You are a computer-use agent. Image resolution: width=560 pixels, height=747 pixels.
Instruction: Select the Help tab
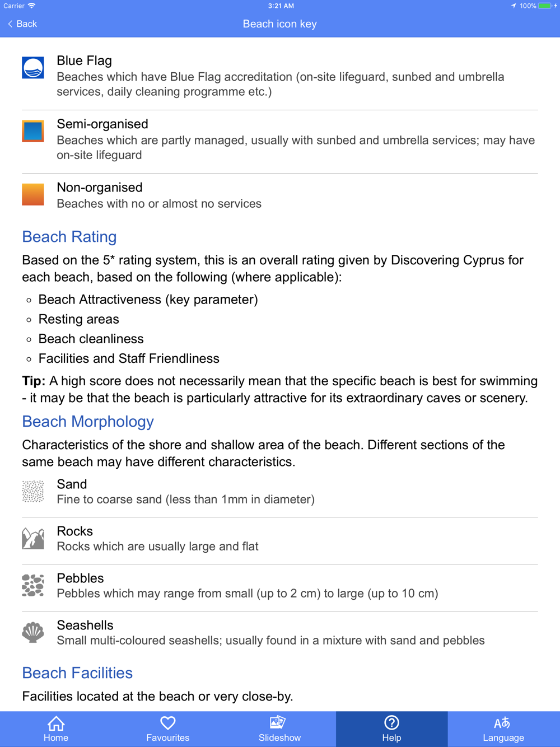coord(392,729)
